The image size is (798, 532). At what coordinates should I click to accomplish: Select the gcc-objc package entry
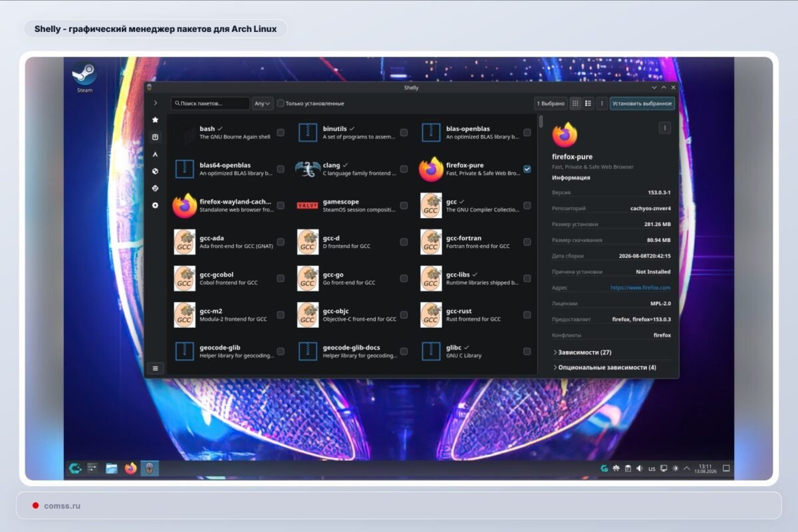pos(352,315)
